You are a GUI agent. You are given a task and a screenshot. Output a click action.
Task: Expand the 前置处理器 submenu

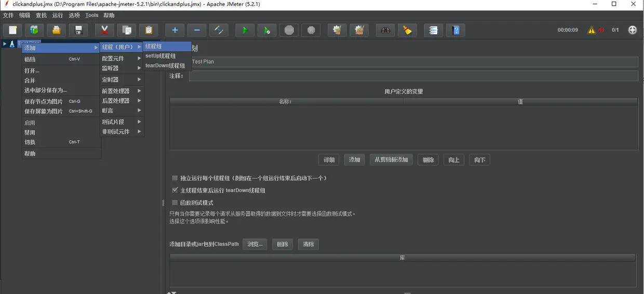[122, 91]
